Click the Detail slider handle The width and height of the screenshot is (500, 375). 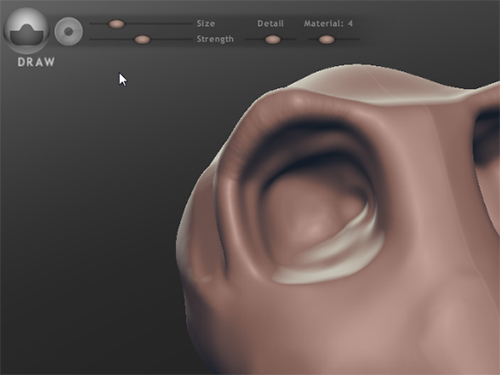[x=273, y=40]
